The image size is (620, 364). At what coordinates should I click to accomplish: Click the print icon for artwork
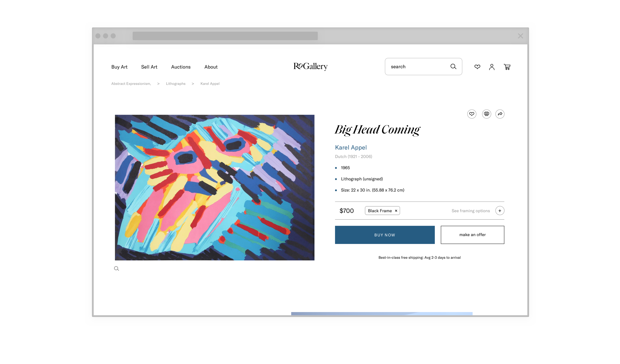(486, 114)
